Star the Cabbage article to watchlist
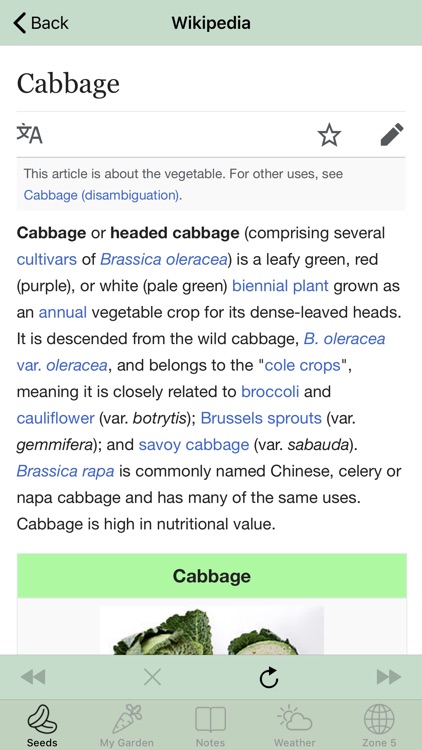 (329, 135)
